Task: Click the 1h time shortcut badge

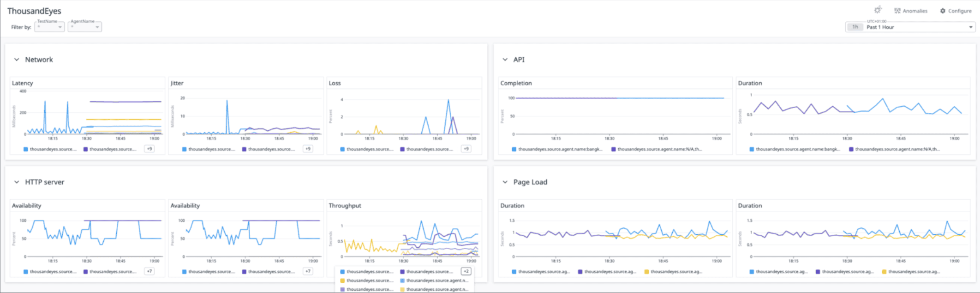Action: tap(855, 27)
